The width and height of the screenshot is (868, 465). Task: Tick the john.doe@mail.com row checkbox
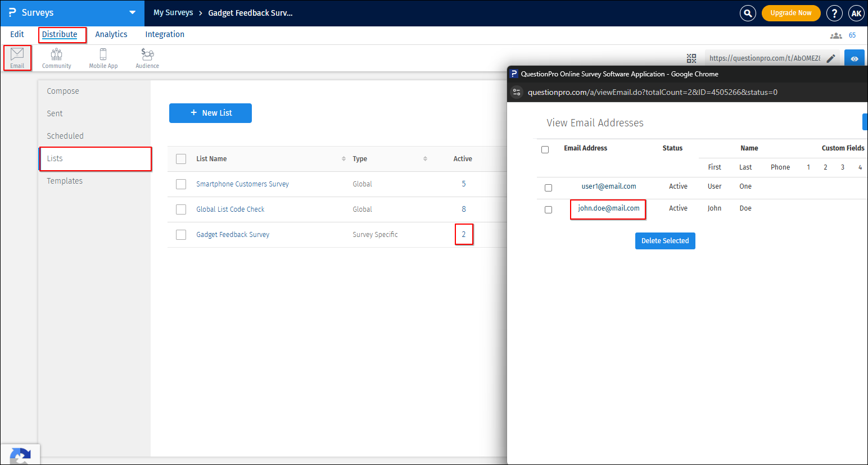[x=548, y=209]
